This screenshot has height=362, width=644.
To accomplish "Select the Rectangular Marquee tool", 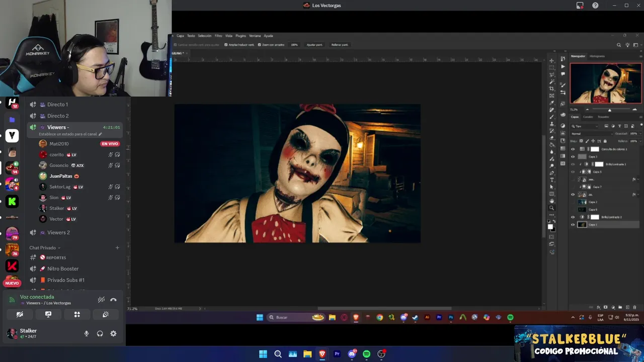I will (552, 67).
